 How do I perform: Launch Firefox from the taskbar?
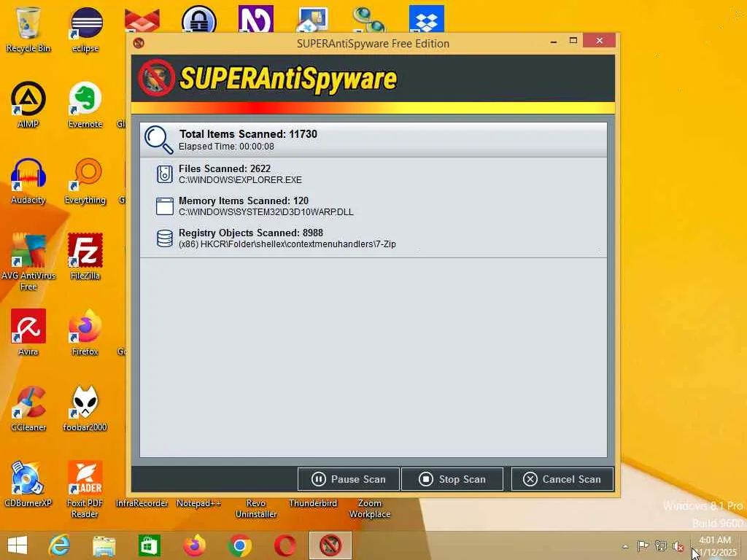(194, 545)
